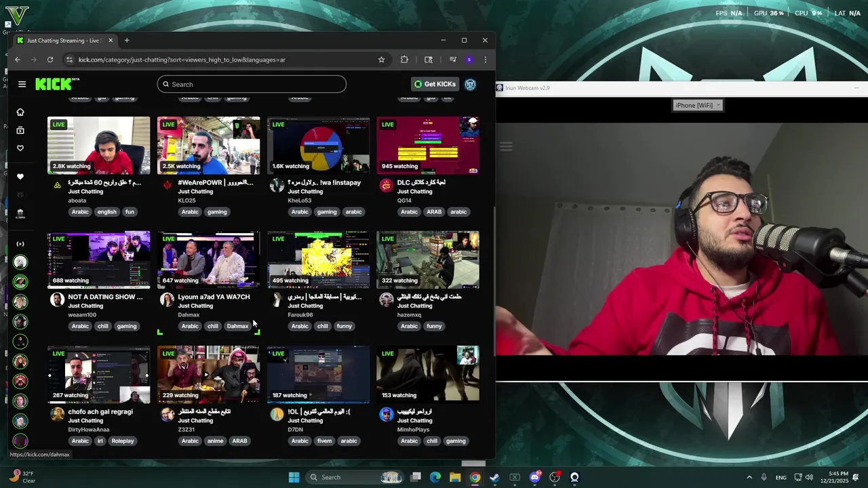868x488 pixels.
Task: Open the aboata stream thumbnail
Action: point(99,146)
